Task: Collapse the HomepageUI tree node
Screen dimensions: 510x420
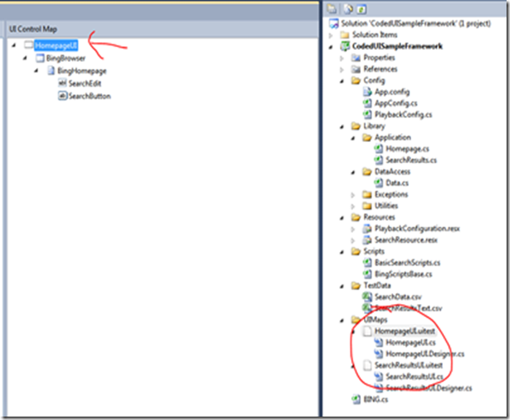Action: click(14, 46)
